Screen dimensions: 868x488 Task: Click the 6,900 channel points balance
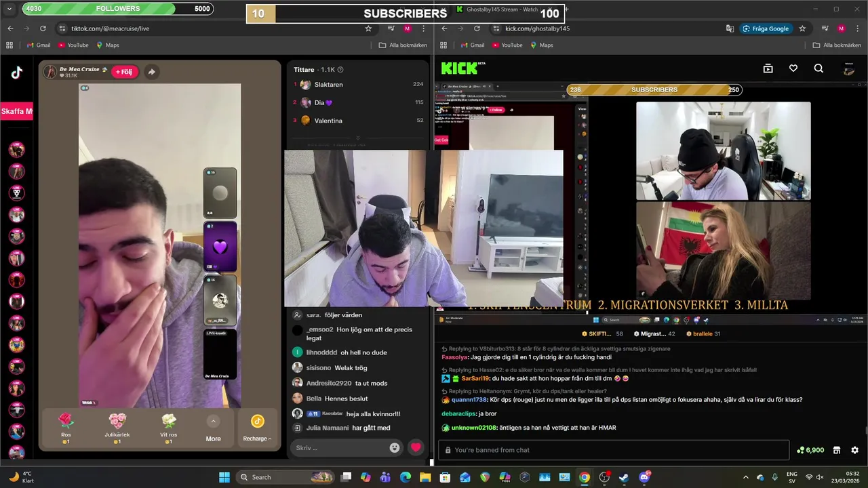pyautogui.click(x=810, y=450)
